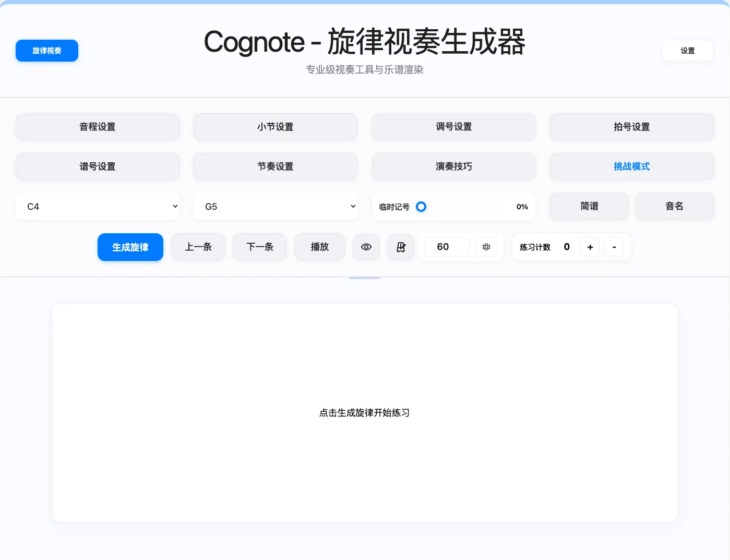
Task: Open 音程设置 panel
Action: 98,127
